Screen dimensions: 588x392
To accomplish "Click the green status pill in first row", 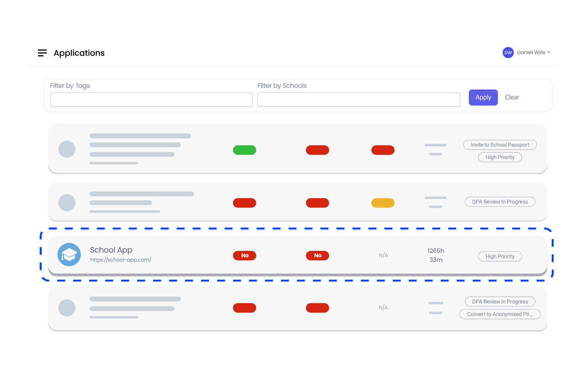I will pyautogui.click(x=244, y=150).
